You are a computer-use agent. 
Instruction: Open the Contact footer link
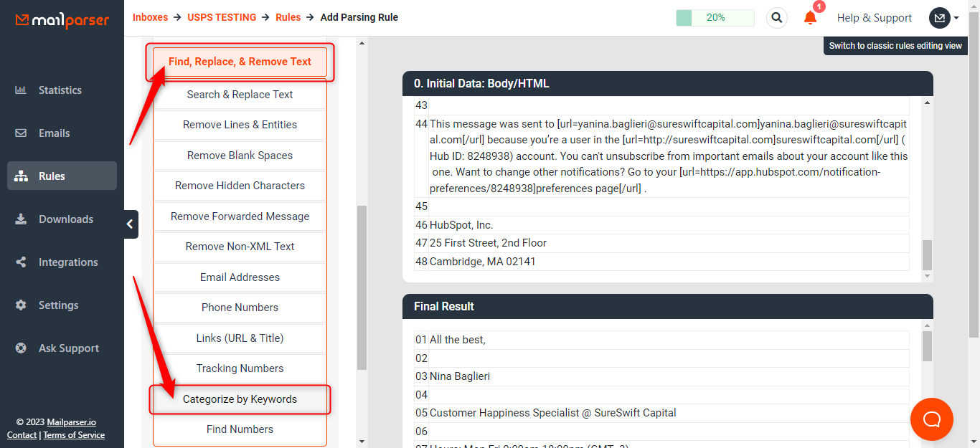click(x=22, y=435)
